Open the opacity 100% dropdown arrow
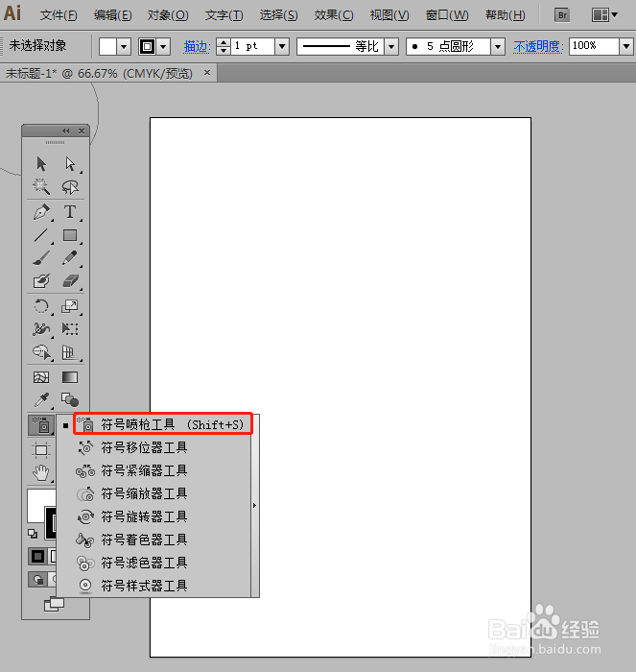The image size is (636, 672). click(626, 46)
